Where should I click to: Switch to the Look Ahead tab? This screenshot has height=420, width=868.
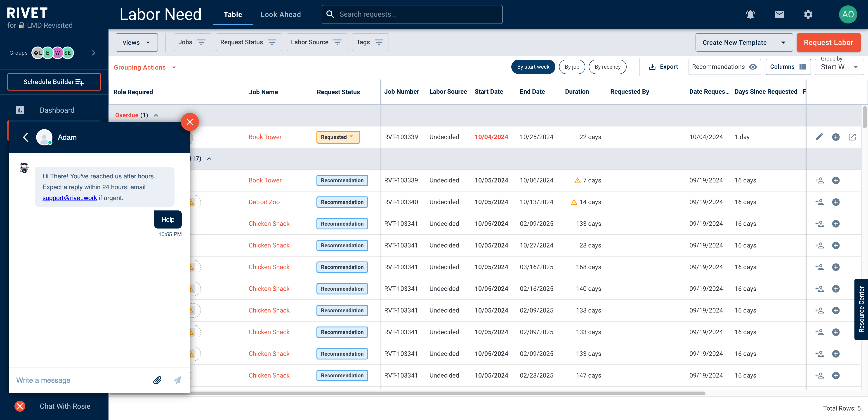click(x=281, y=14)
